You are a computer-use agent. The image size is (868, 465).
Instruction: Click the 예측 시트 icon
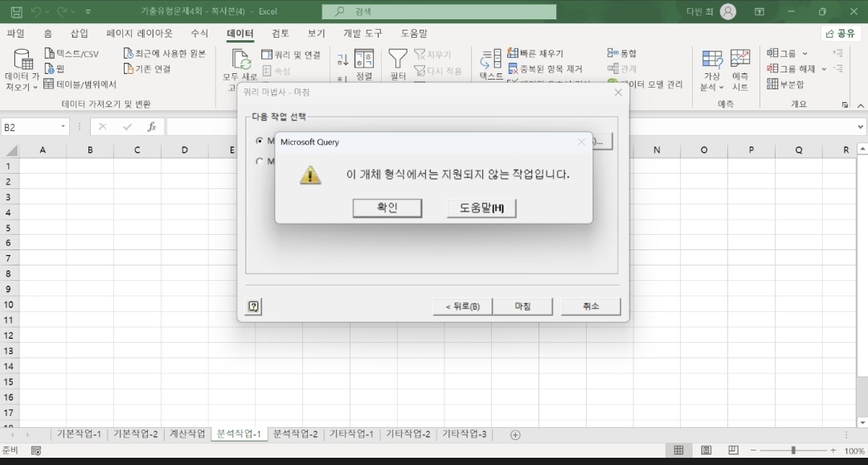click(740, 60)
